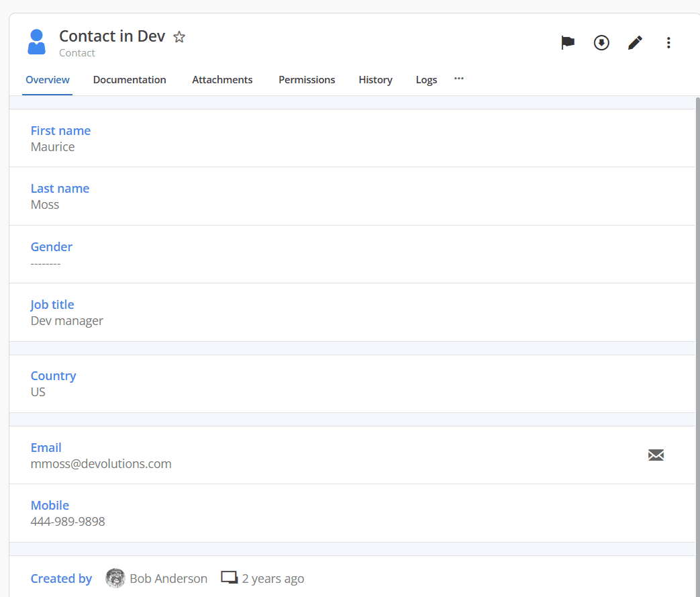Click the circled down-arrow check-out icon
Image resolution: width=700 pixels, height=597 pixels.
pyautogui.click(x=601, y=43)
